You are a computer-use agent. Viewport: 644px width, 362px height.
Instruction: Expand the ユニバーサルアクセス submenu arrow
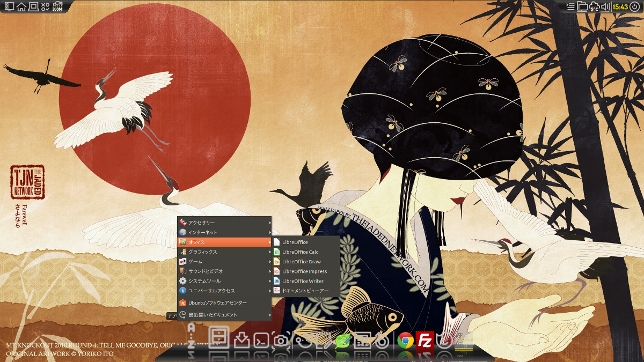pos(270,291)
